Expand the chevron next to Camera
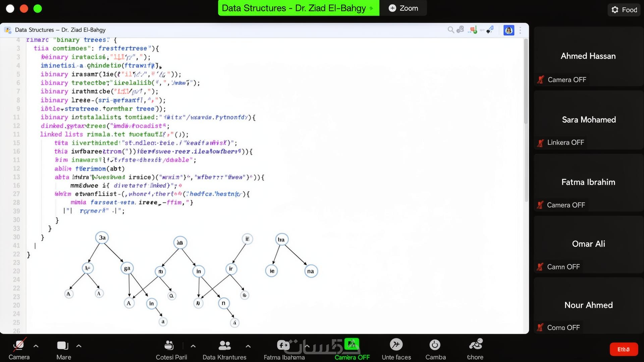This screenshot has width=644, height=362. click(36, 346)
